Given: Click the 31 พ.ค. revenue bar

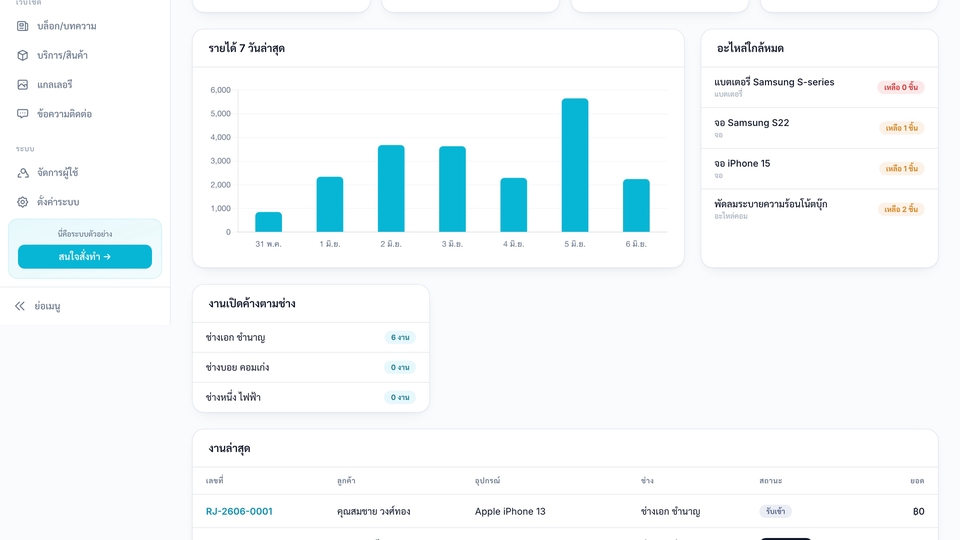Looking at the screenshot, I should pyautogui.click(x=269, y=222).
